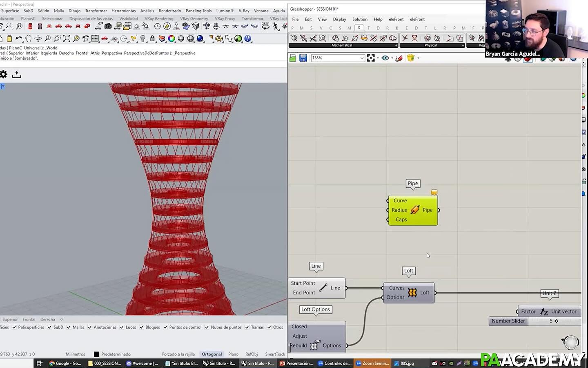Image resolution: width=588 pixels, height=368 pixels.
Task: Open the dropdown arrow beside zoom extents icon
Action: point(378,58)
